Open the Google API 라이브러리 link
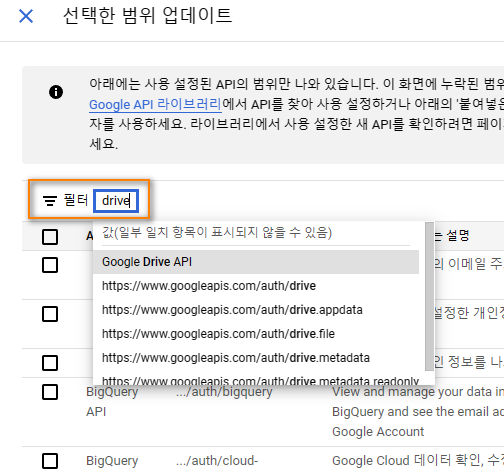This screenshot has height=472, width=504. tap(155, 104)
